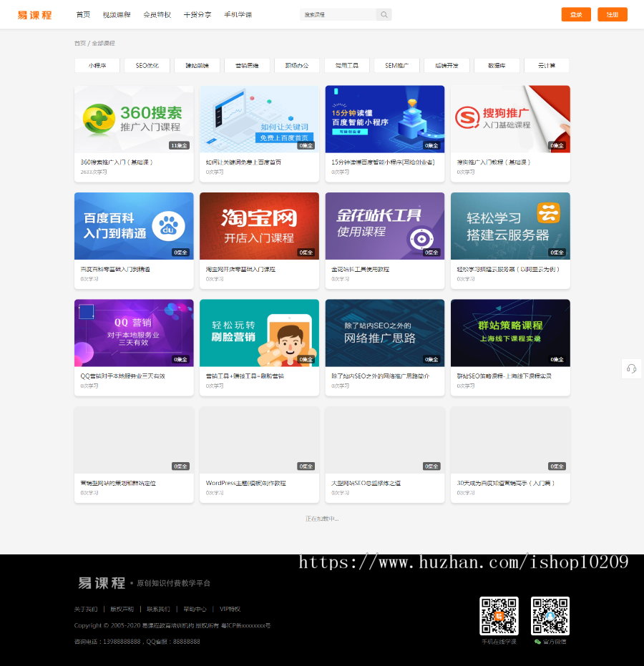The image size is (644, 666).
Task: Open the QQ营销 purple thumbnail
Action: coord(134,333)
